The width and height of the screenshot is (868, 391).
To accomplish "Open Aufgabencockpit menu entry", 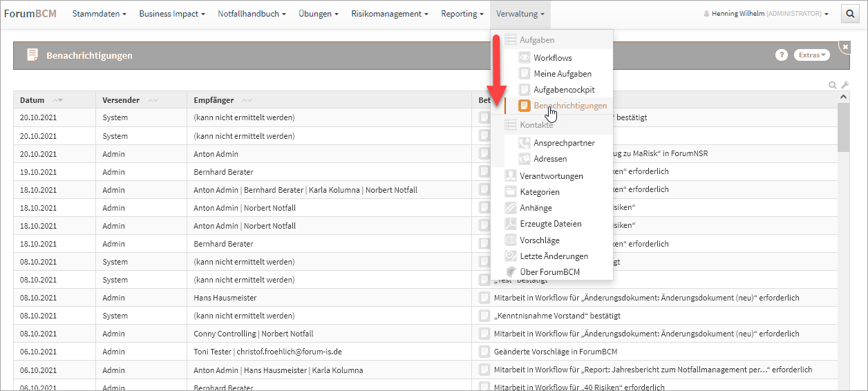I will [563, 90].
